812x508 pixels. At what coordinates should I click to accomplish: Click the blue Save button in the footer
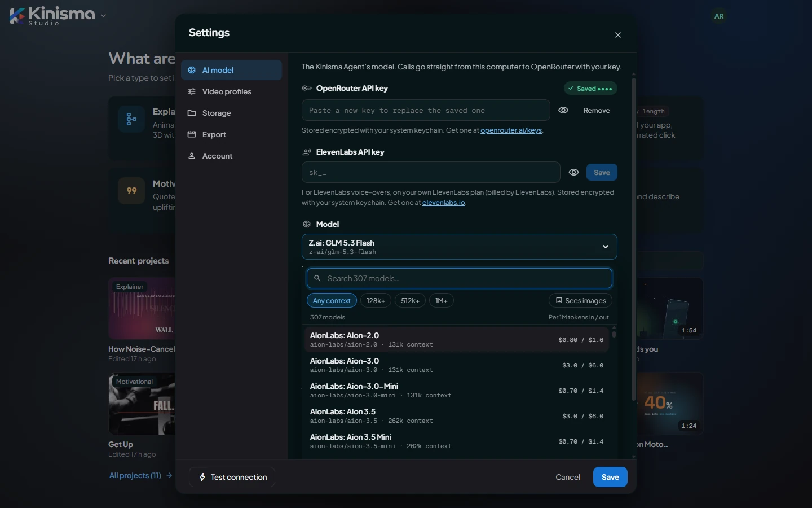click(610, 477)
